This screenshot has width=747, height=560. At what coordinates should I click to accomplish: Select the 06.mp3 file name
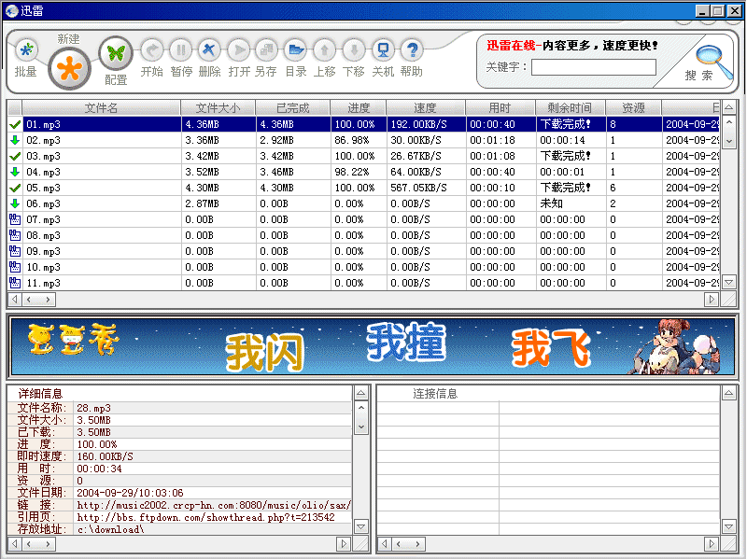tap(43, 203)
